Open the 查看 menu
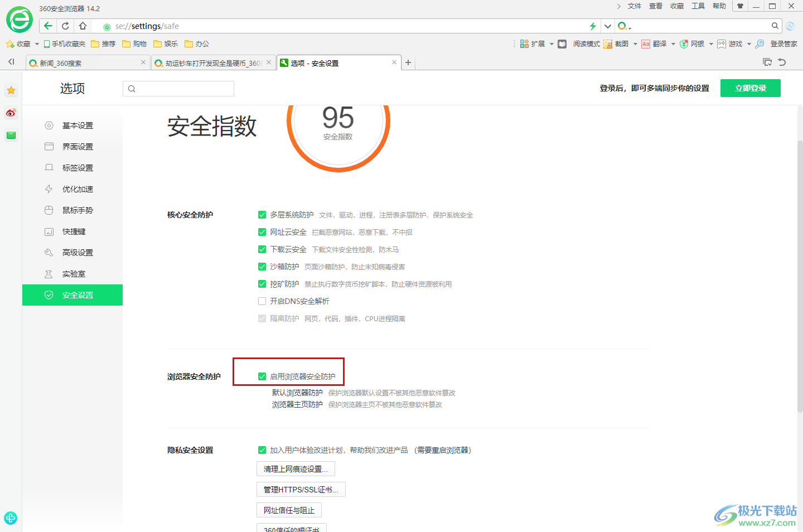803x532 pixels. [x=656, y=6]
